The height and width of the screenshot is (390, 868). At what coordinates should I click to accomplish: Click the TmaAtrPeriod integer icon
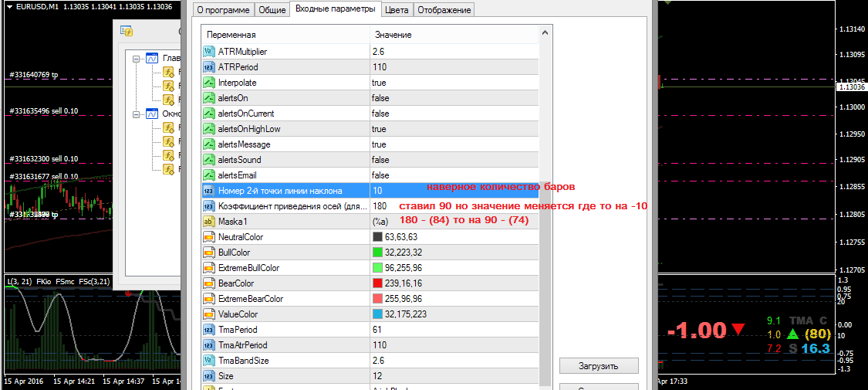pos(208,345)
